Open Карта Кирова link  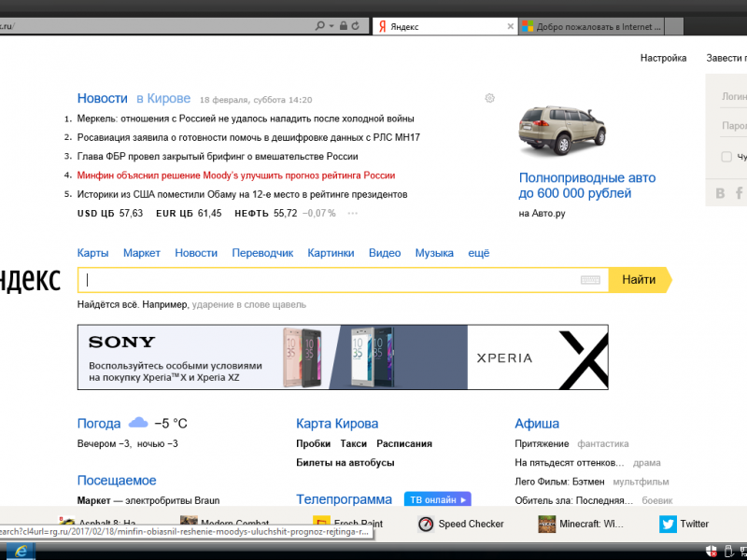pos(337,424)
